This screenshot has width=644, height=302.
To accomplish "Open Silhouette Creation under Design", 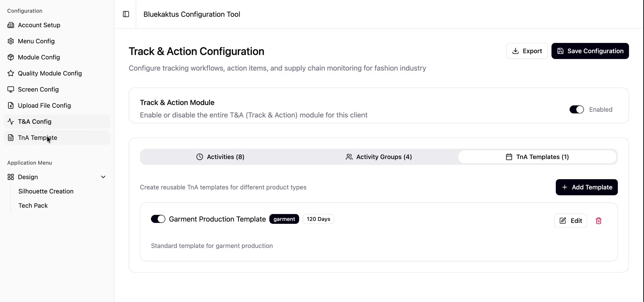I will tap(46, 191).
